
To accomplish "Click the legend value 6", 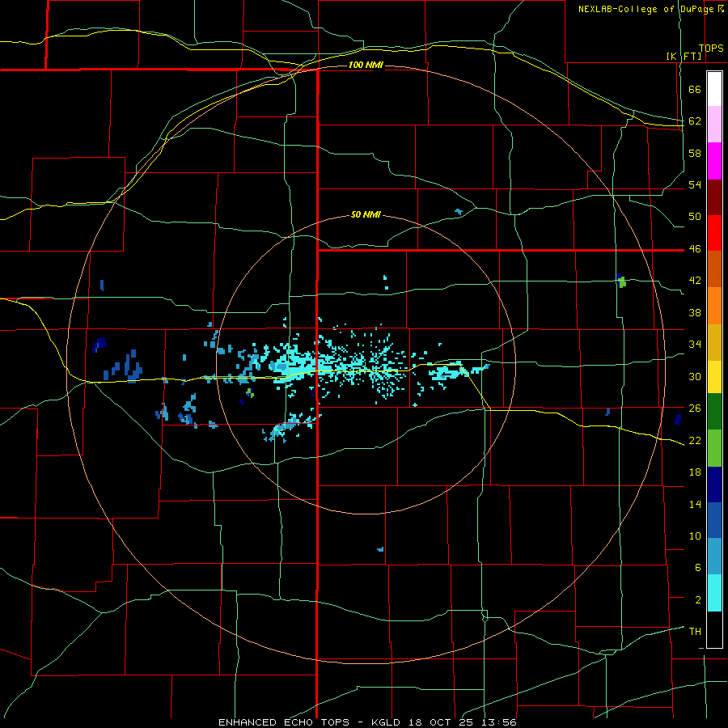I will tap(697, 568).
